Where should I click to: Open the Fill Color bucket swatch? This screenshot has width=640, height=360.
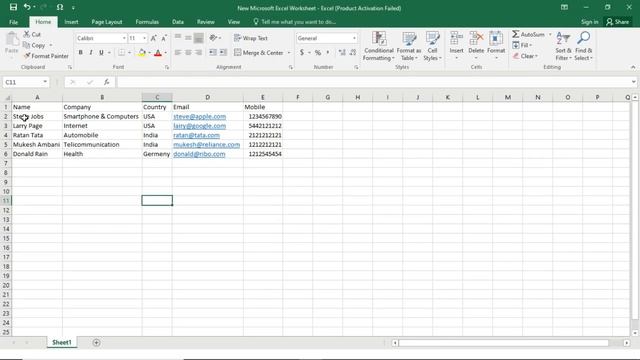click(142, 53)
